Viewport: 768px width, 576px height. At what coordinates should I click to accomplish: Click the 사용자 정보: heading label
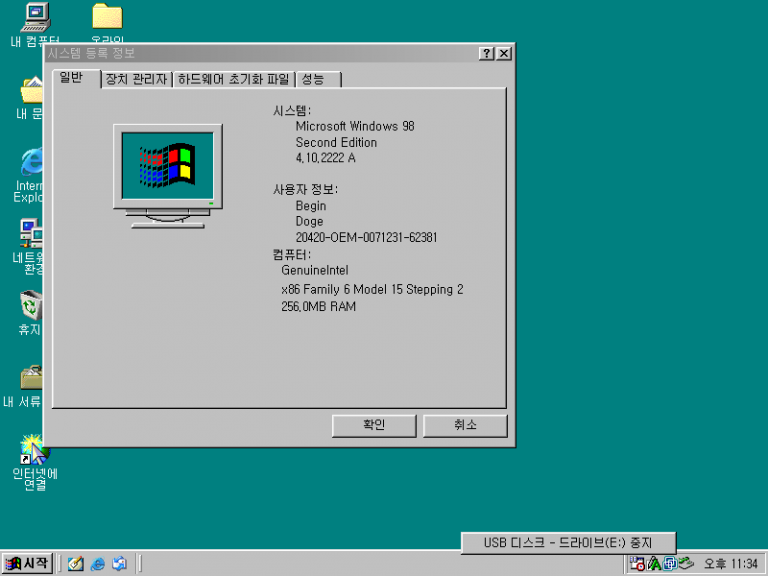click(306, 190)
